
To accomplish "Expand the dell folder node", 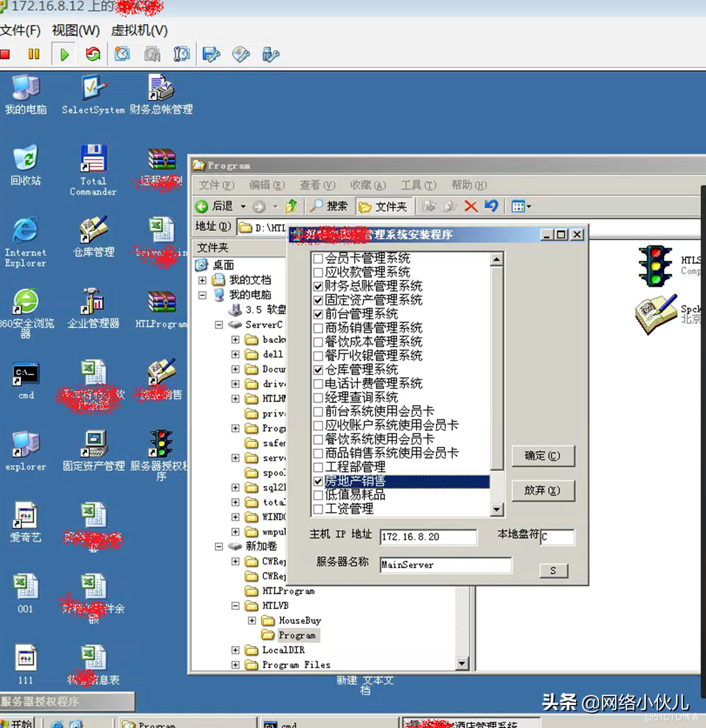I will [235, 354].
